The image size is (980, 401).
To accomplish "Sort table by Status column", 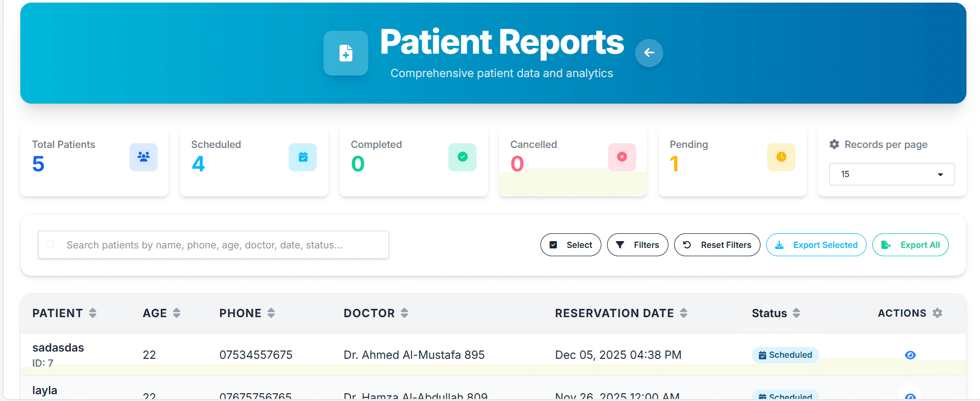I will [796, 313].
